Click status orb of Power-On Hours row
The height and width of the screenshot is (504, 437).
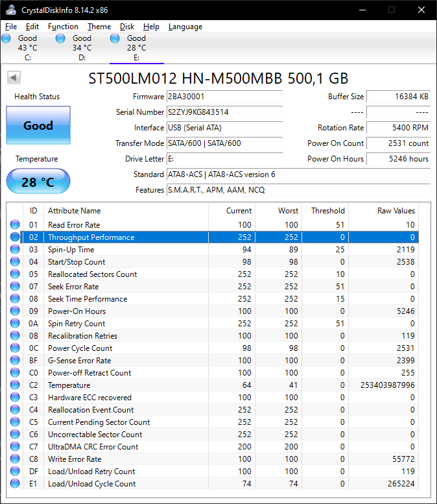click(15, 311)
